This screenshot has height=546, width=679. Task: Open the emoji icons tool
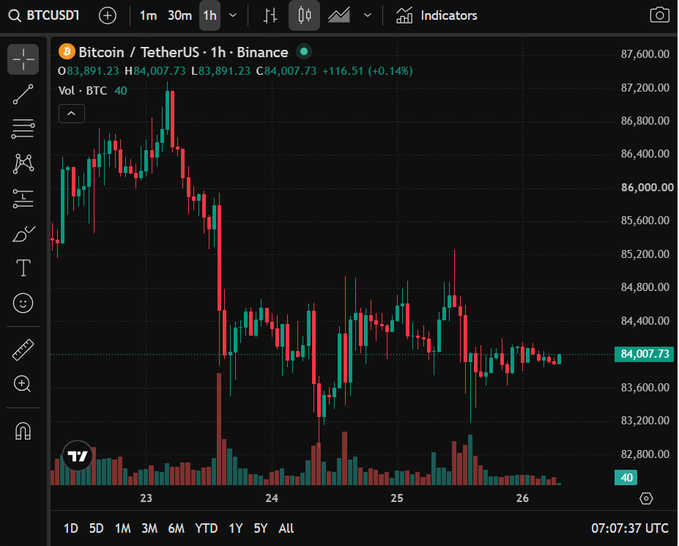point(23,303)
